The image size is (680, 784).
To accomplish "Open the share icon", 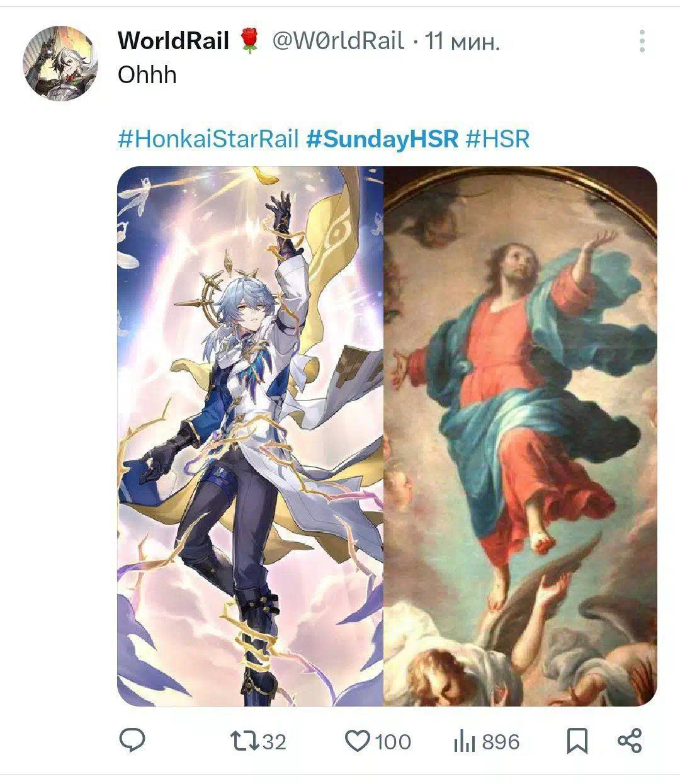I will coord(630,741).
